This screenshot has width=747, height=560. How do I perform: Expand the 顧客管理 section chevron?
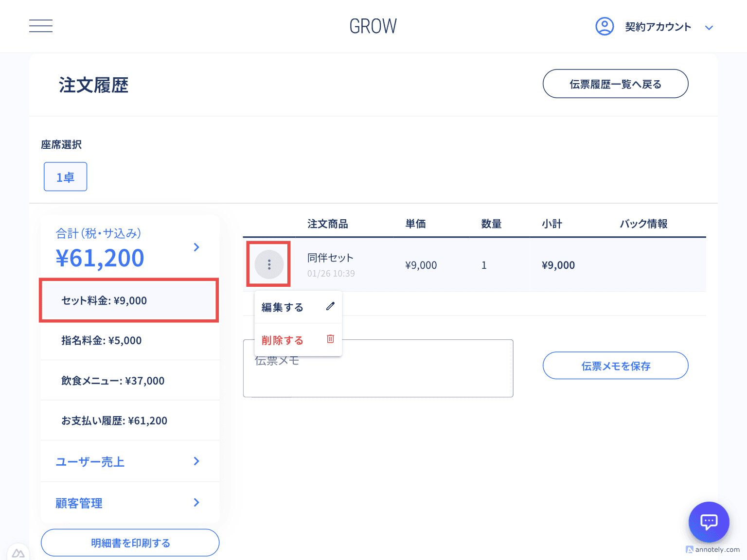[196, 502]
